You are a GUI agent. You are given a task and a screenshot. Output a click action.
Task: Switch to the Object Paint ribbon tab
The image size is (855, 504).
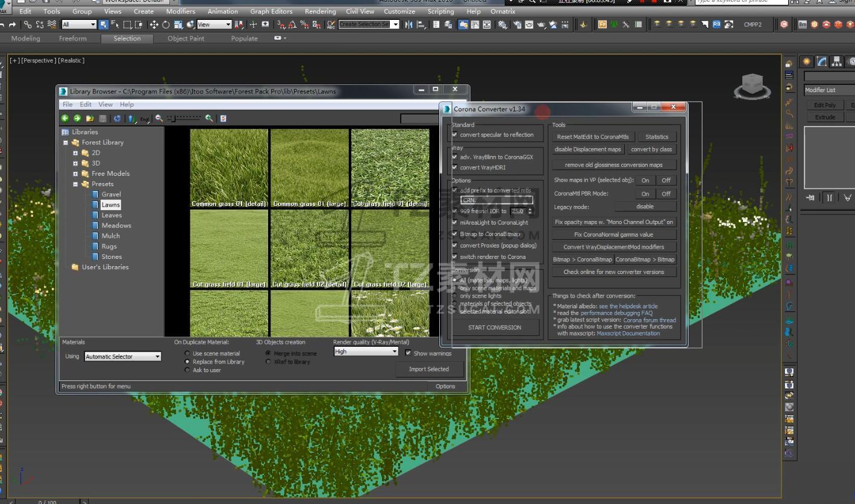[186, 39]
